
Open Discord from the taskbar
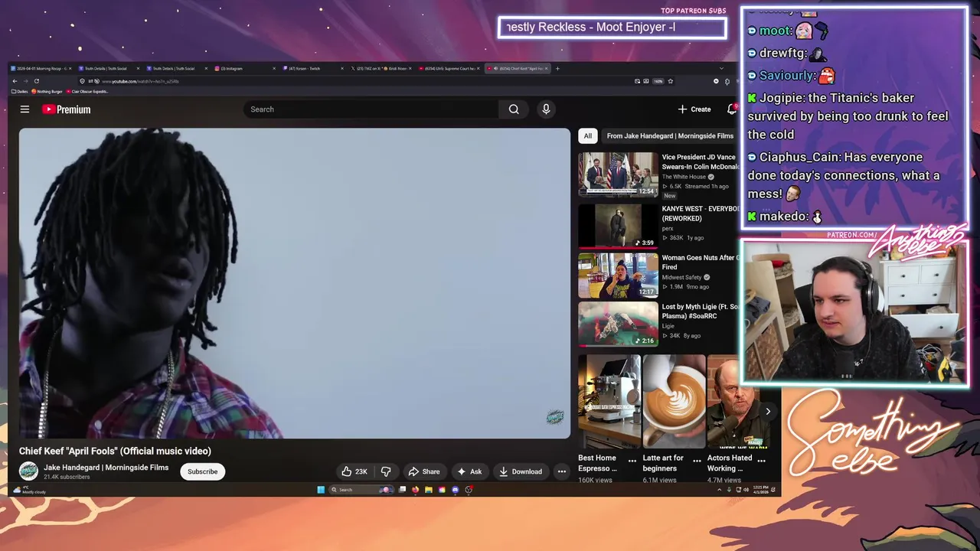pyautogui.click(x=456, y=490)
